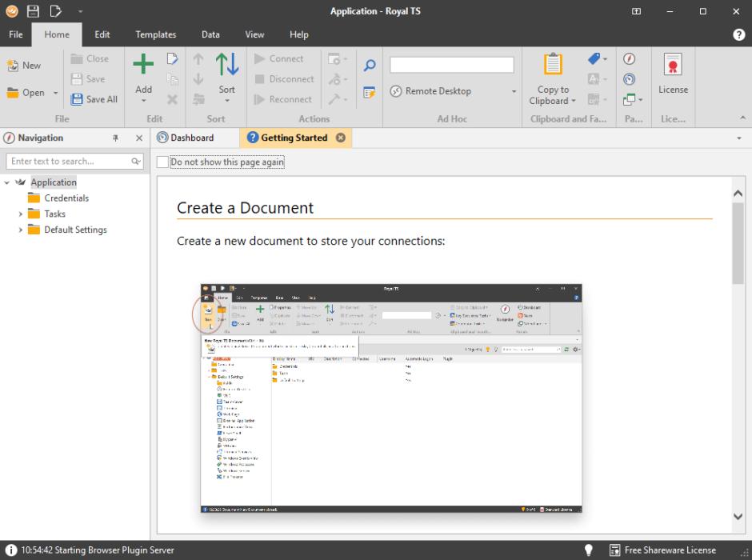Screen dimensions: 752x560
Task: Select the Getting Started tab
Action: point(294,138)
